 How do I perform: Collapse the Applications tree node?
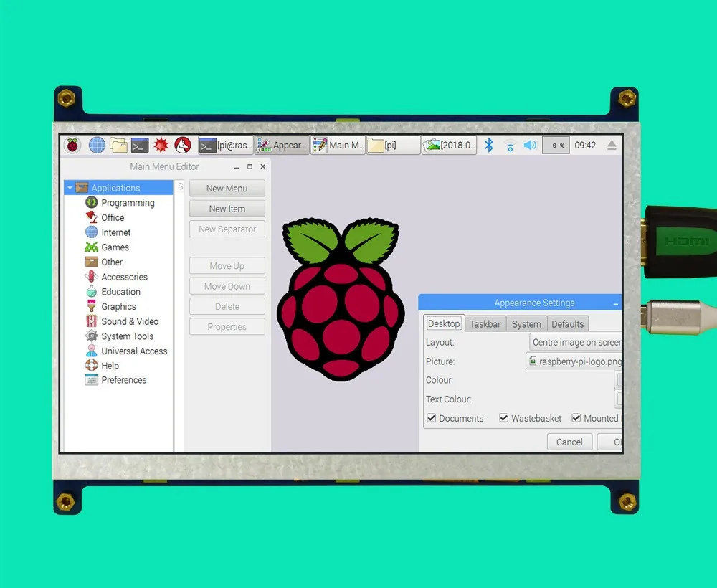(70, 188)
